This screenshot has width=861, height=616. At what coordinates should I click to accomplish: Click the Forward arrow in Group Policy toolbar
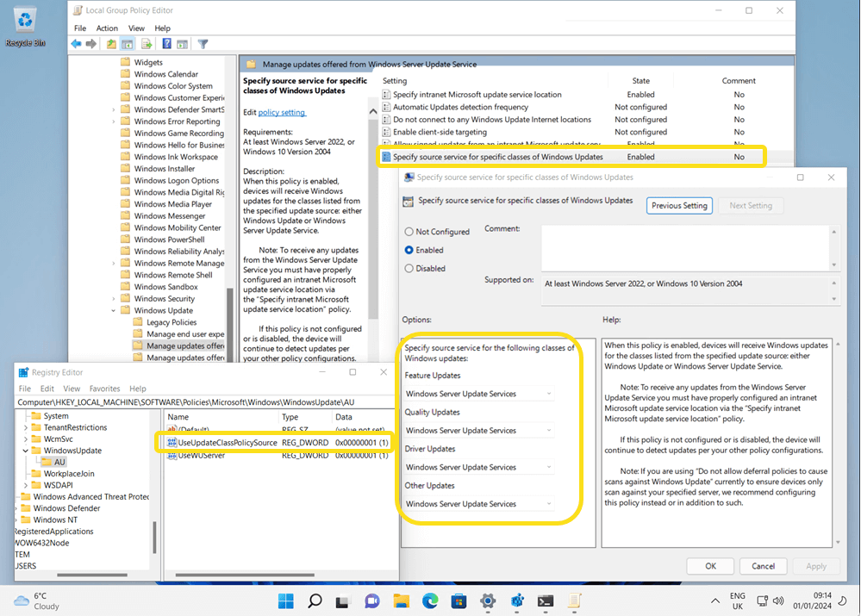click(x=91, y=44)
